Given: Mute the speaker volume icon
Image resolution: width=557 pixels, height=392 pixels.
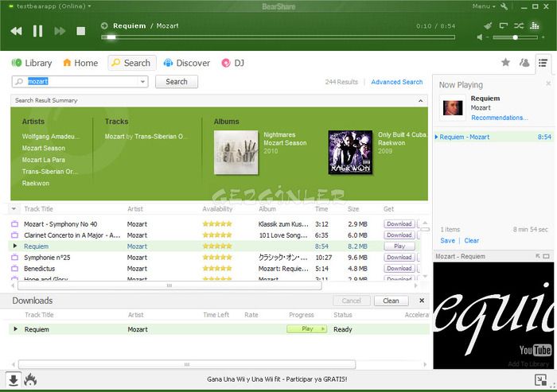Looking at the screenshot, I should coord(480,37).
